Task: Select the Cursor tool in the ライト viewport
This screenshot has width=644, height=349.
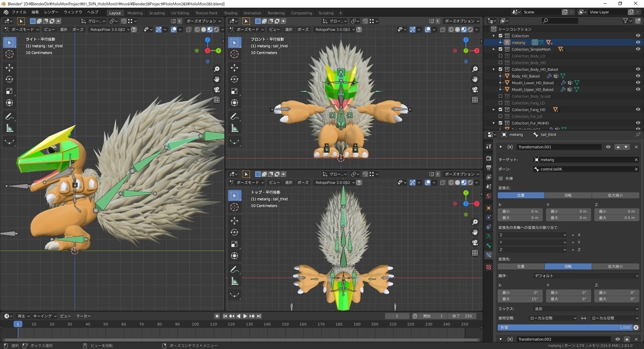Action: [10, 54]
